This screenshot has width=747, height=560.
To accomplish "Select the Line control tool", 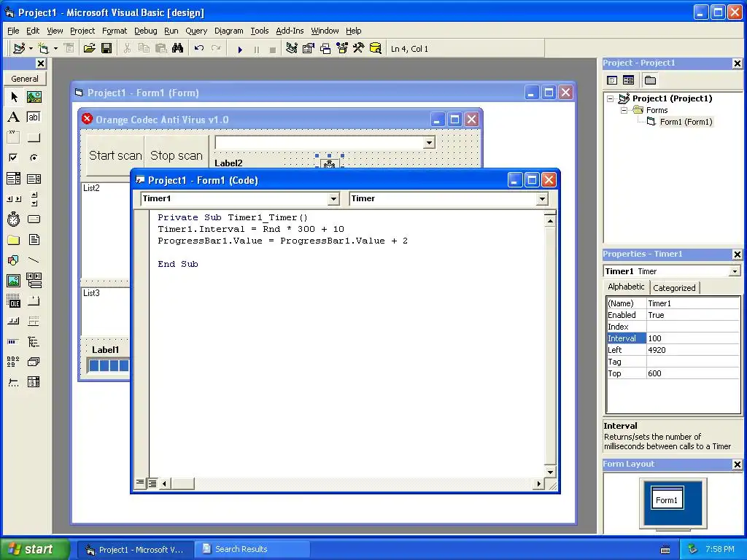I will (x=34, y=260).
